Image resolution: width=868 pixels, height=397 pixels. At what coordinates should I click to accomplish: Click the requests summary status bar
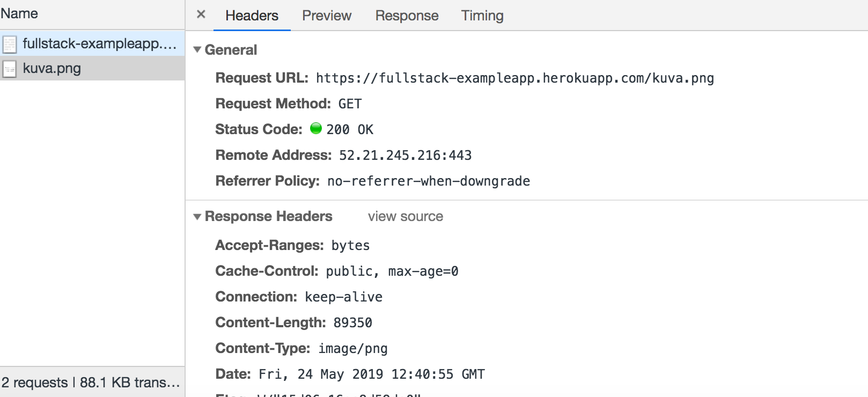[90, 383]
